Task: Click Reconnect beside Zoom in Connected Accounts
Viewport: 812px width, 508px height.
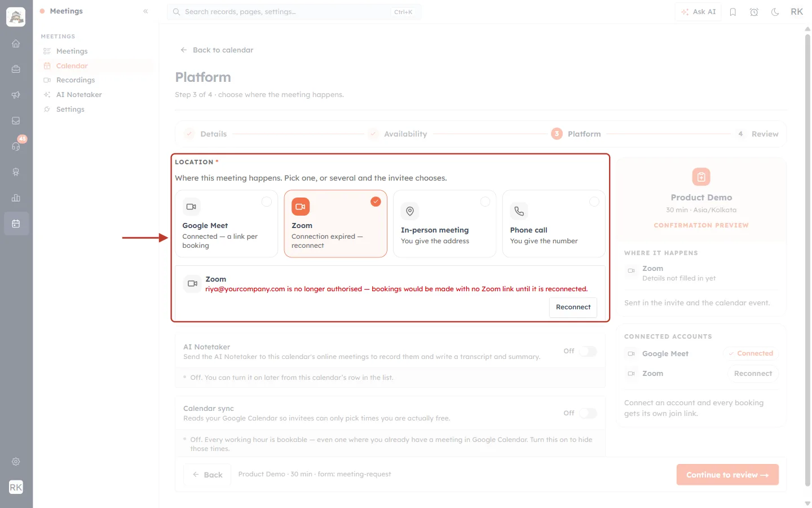Action: click(753, 374)
